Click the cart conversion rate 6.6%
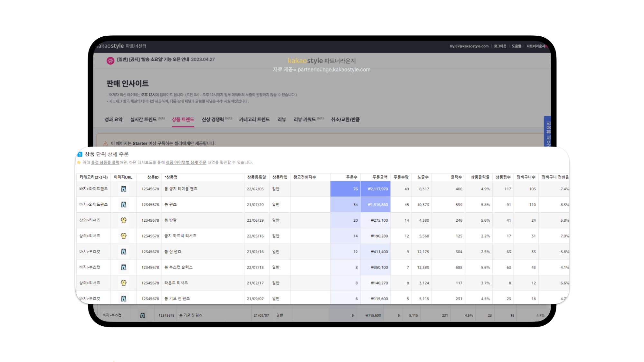 [564, 283]
